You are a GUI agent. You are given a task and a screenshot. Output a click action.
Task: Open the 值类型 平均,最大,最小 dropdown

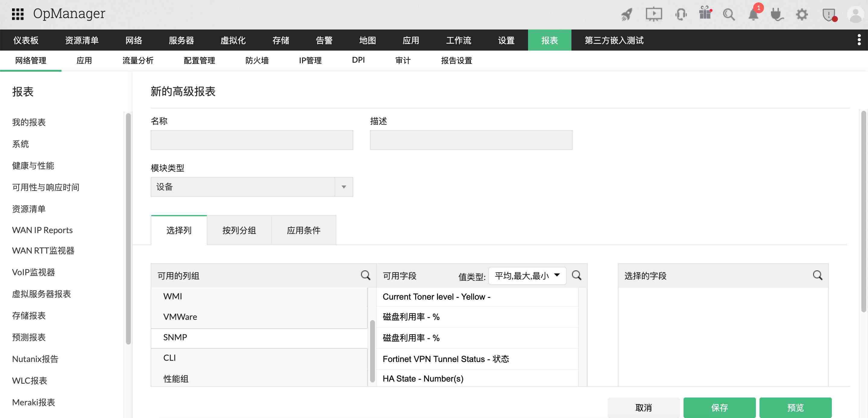tap(526, 275)
